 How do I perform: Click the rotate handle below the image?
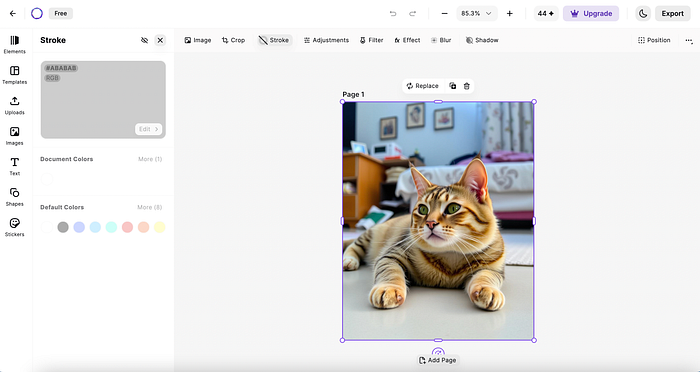pyautogui.click(x=438, y=351)
